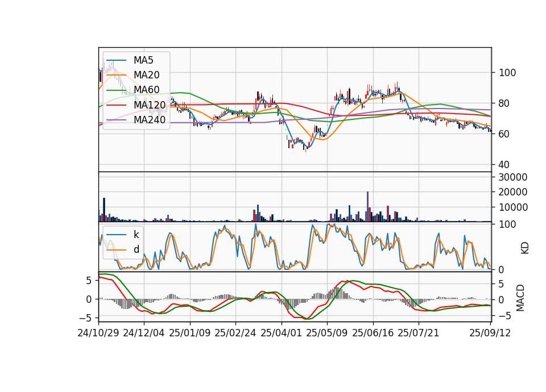The height and width of the screenshot is (392, 546).
Task: Click the d legend label in KD panel
Action: pyautogui.click(x=136, y=249)
